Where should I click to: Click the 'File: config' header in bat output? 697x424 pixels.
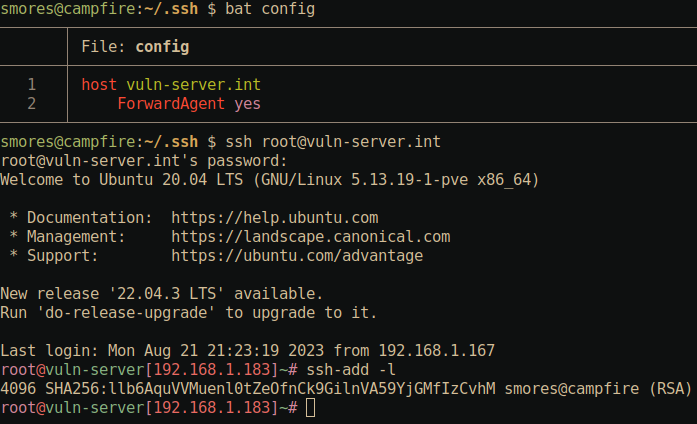point(135,47)
